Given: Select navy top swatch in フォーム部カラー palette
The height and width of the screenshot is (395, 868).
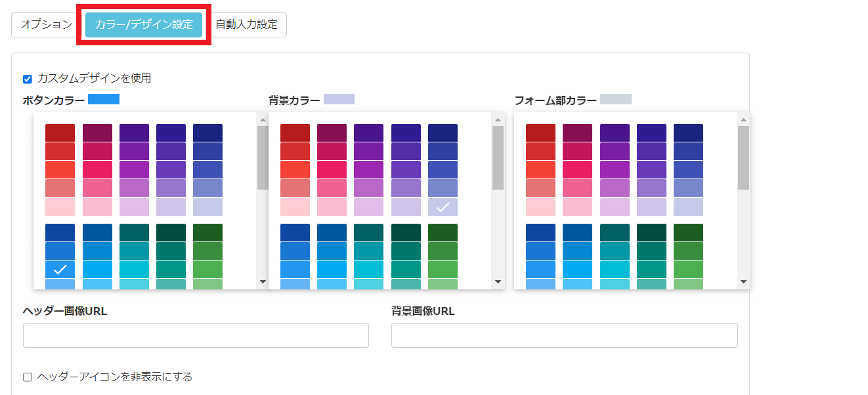Looking at the screenshot, I should (x=688, y=133).
